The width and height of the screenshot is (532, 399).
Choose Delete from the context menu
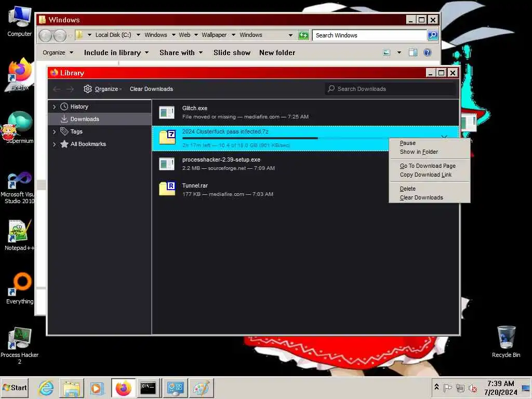tap(430, 189)
